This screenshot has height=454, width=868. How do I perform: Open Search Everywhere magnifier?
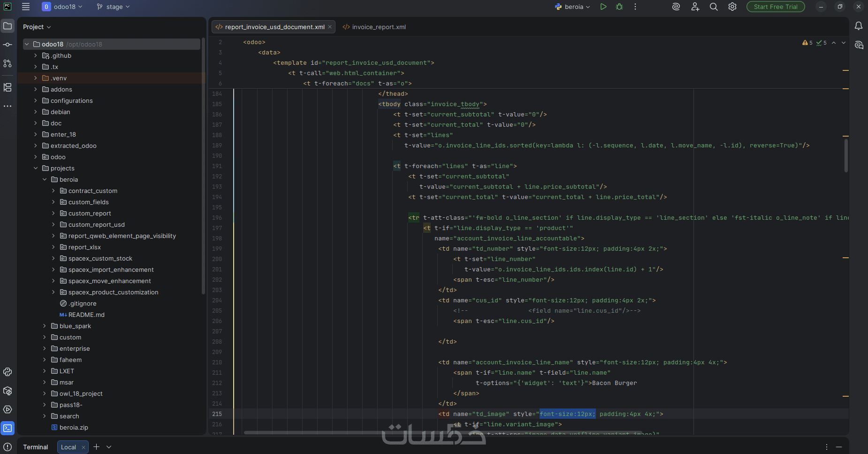[x=714, y=7]
